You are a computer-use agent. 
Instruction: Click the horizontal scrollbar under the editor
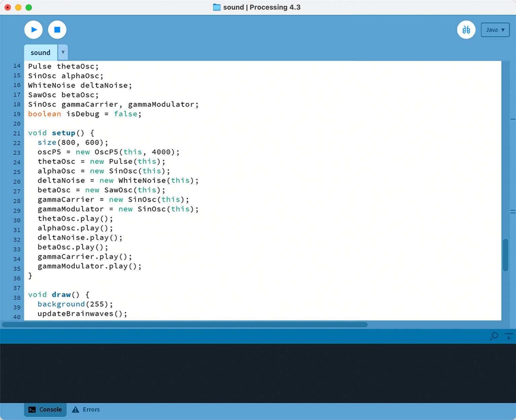pyautogui.click(x=185, y=325)
